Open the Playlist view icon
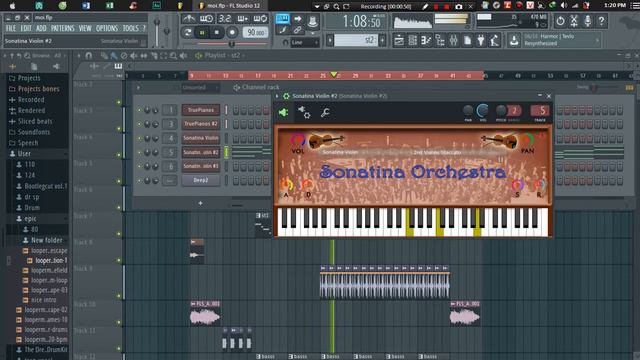The width and height of the screenshot is (640, 360). [x=399, y=40]
